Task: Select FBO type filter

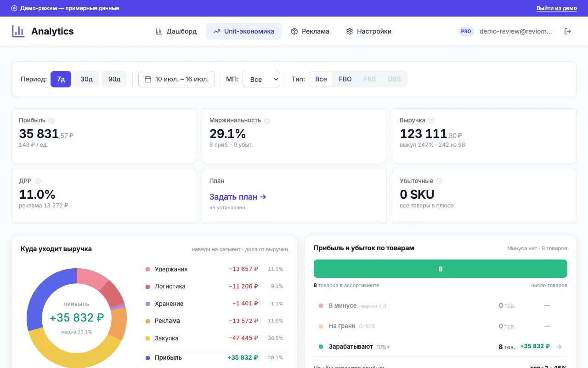Action: pyautogui.click(x=345, y=79)
